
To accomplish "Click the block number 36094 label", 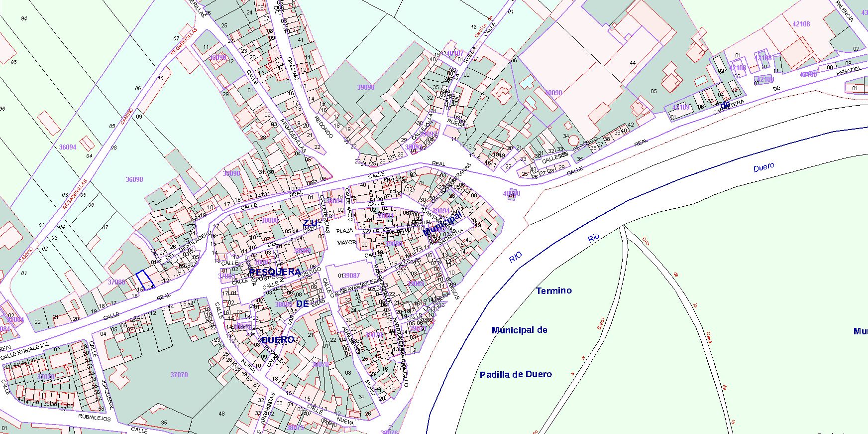I will [x=68, y=147].
